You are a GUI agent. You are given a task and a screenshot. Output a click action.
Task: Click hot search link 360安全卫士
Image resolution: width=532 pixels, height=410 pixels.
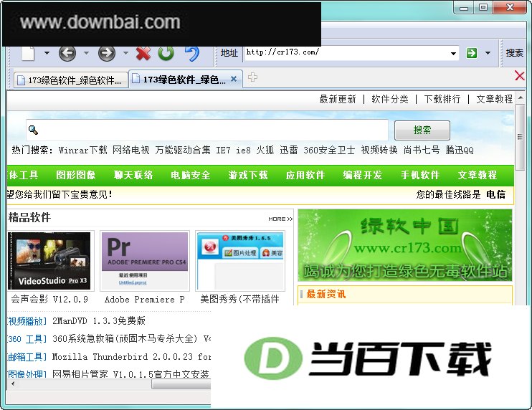click(329, 150)
